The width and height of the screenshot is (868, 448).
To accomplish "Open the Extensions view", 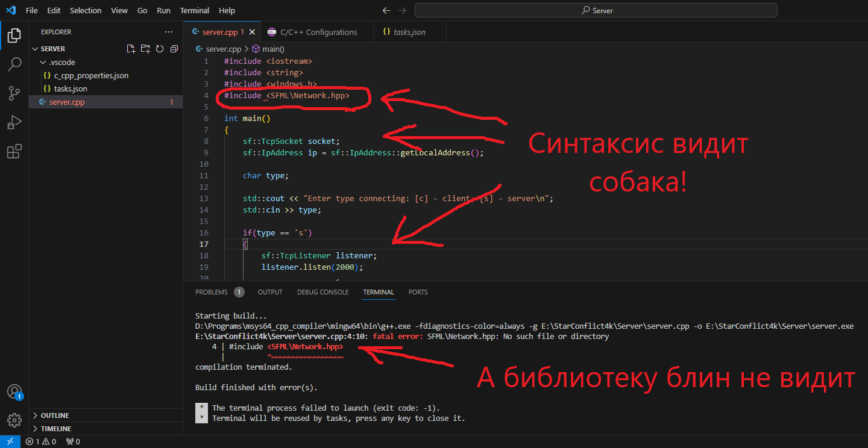I will pyautogui.click(x=14, y=151).
